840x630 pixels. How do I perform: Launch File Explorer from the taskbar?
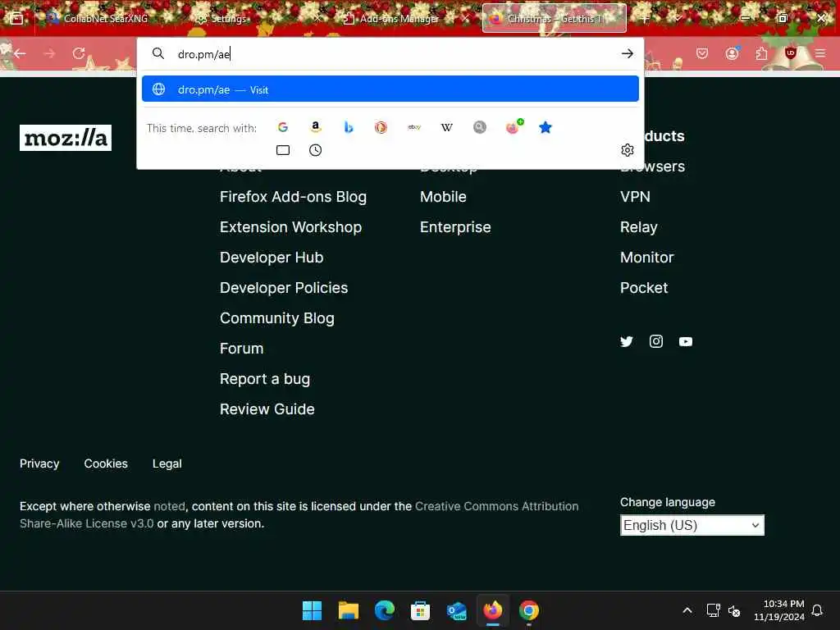[348, 610]
